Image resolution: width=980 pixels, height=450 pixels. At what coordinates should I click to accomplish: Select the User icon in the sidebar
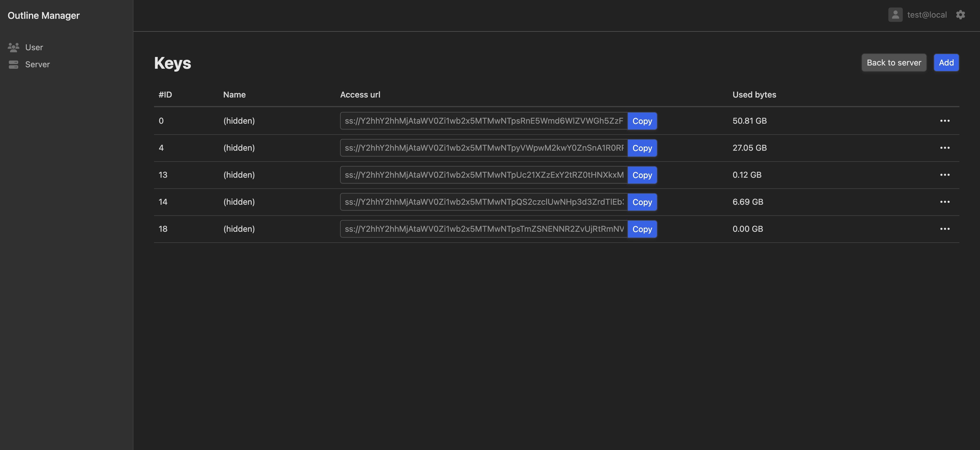click(x=14, y=47)
